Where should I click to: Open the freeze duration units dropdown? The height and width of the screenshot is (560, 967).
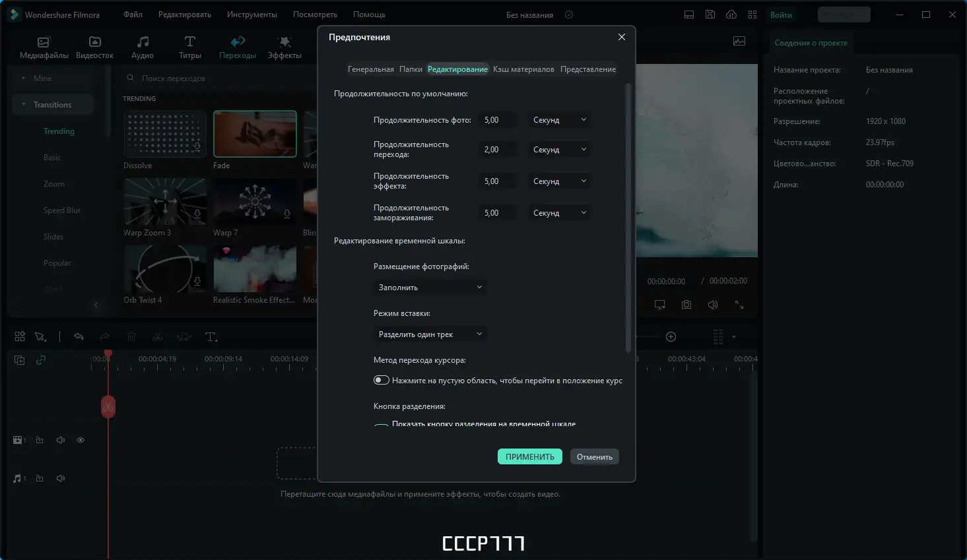560,213
